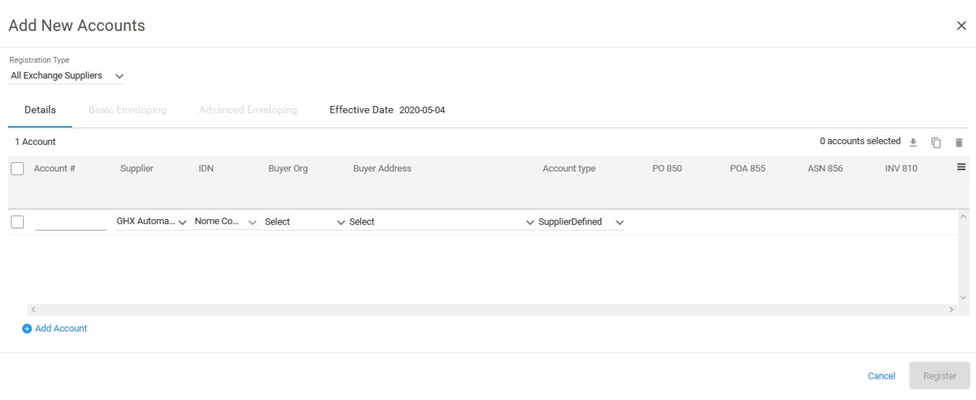Open the grid column menu icon
The width and height of the screenshot is (976, 400).
click(961, 167)
